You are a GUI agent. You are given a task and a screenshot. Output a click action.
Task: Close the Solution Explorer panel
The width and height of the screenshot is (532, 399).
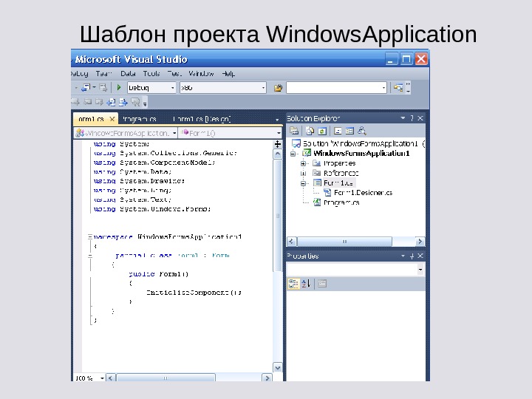(420, 118)
